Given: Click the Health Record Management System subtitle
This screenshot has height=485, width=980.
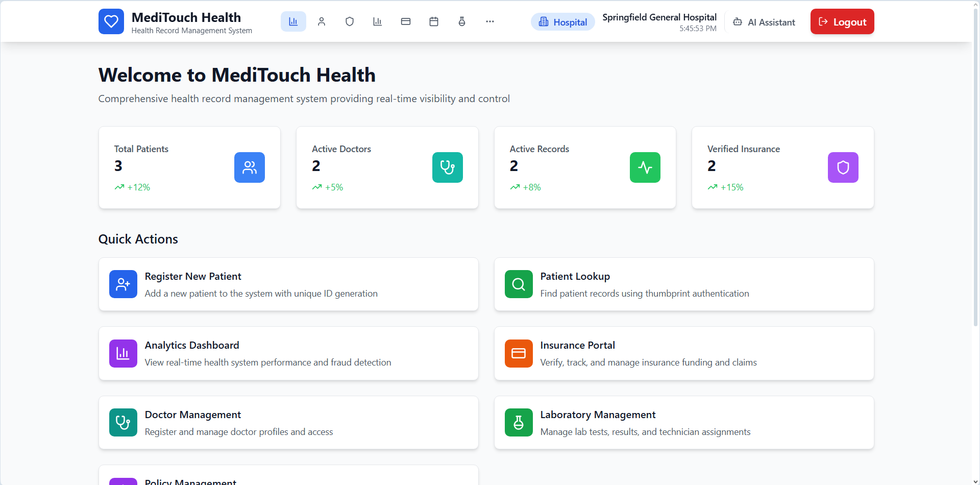Looking at the screenshot, I should pos(192,31).
